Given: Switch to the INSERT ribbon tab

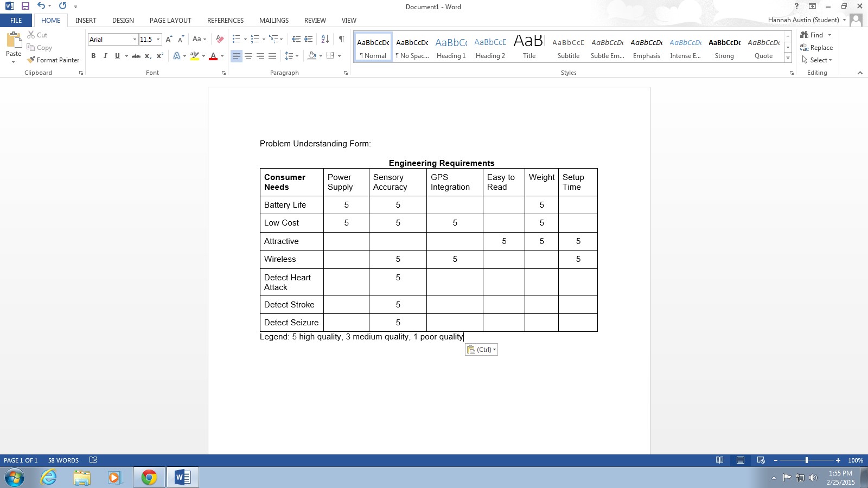Looking at the screenshot, I should pos(86,20).
